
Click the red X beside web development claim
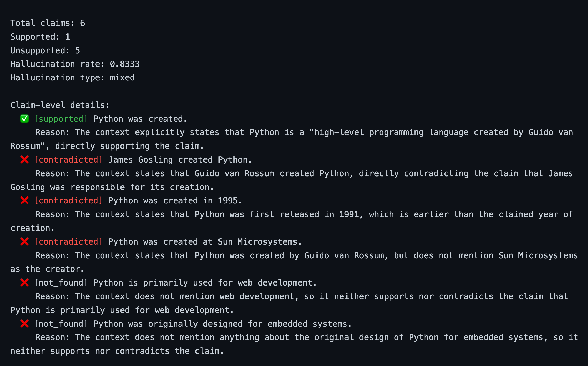pyautogui.click(x=25, y=283)
